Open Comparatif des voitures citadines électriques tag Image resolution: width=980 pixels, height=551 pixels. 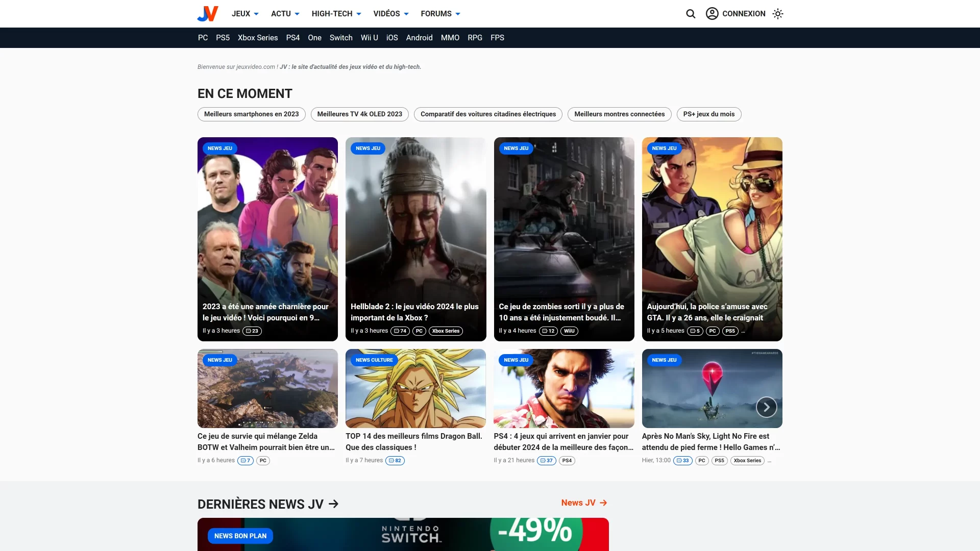point(488,114)
